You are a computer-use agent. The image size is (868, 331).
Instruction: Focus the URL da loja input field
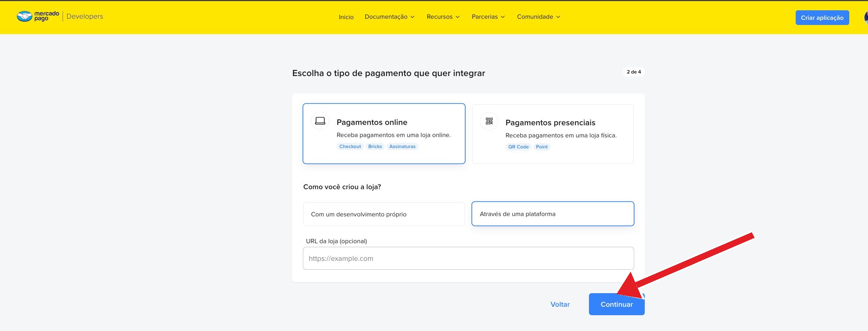click(468, 258)
